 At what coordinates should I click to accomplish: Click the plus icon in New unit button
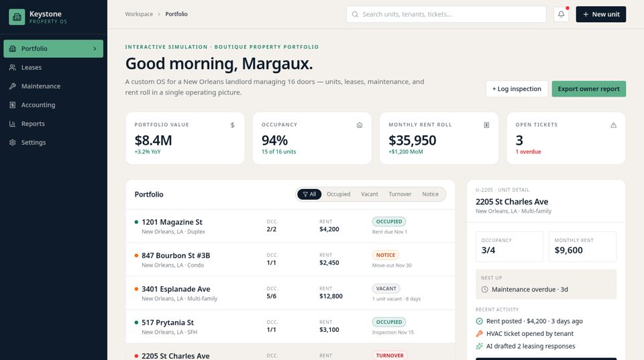click(x=586, y=14)
